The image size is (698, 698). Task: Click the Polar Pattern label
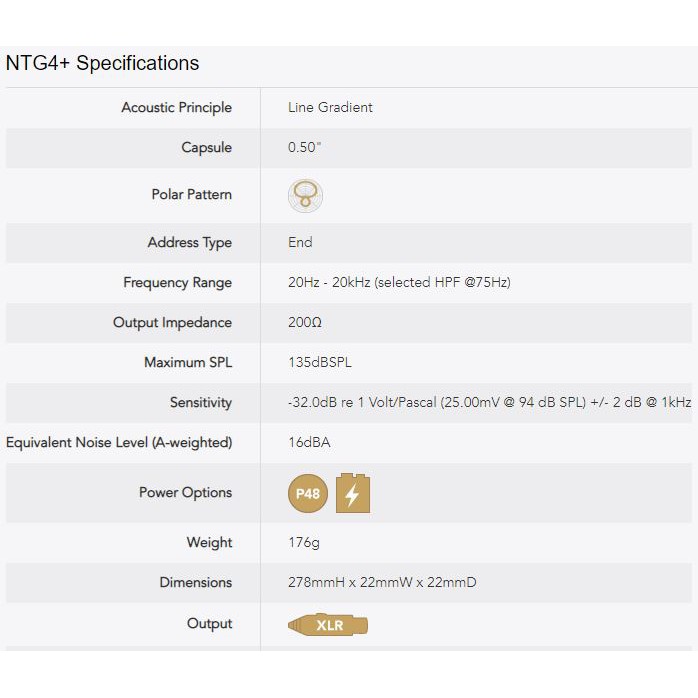click(191, 195)
